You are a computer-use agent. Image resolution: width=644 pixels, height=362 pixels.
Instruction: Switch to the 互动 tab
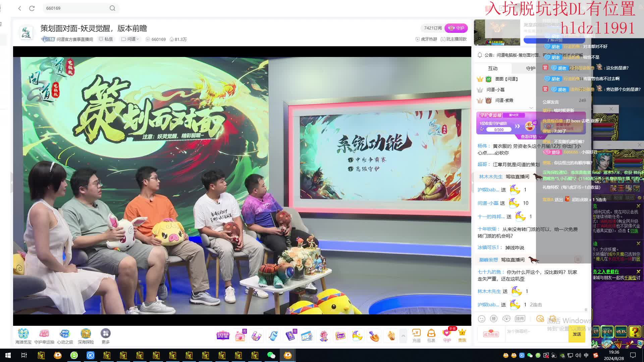tap(493, 68)
